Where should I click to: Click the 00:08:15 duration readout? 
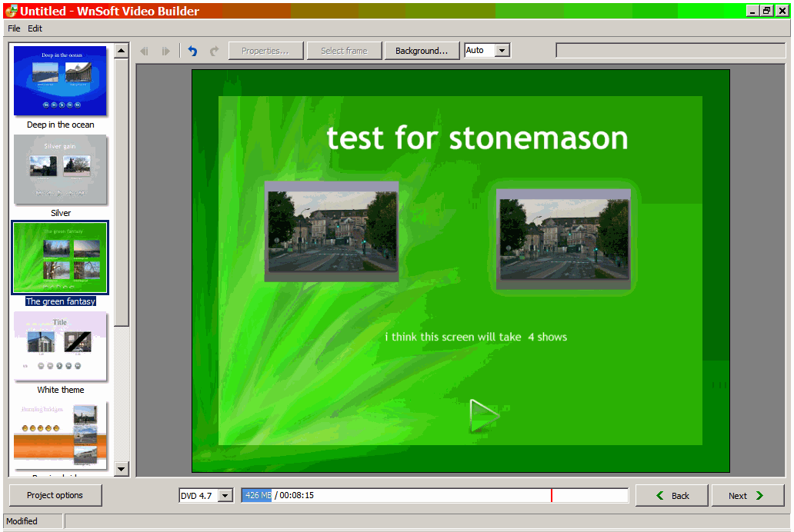tap(297, 495)
